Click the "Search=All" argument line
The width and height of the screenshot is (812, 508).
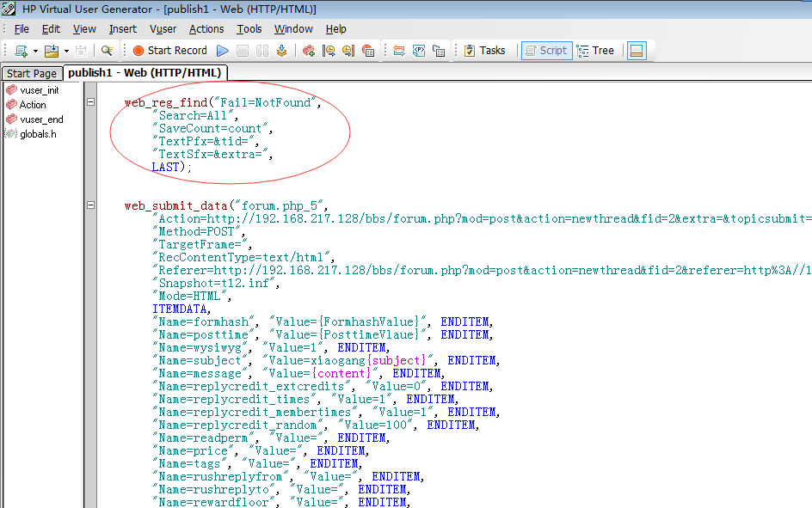pyautogui.click(x=194, y=115)
